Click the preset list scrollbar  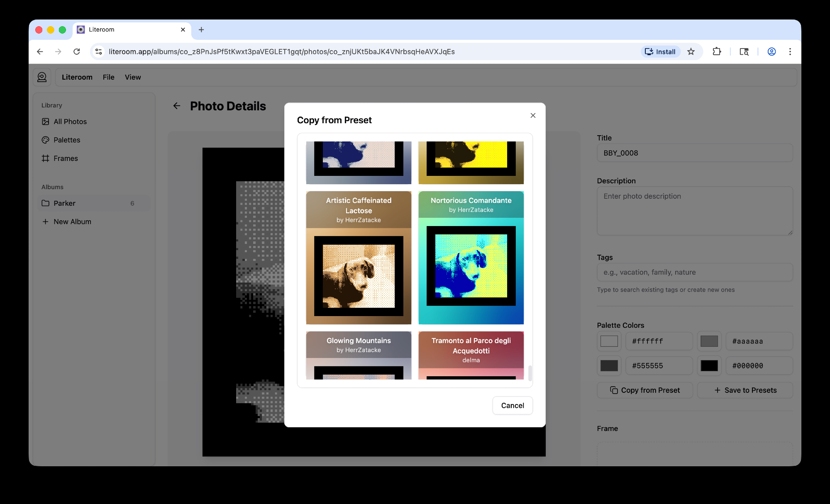pyautogui.click(x=530, y=372)
